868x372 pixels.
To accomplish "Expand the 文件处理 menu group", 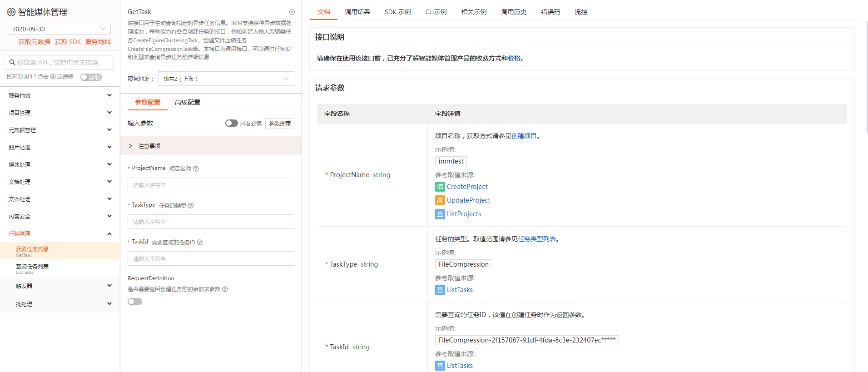I will [60, 199].
